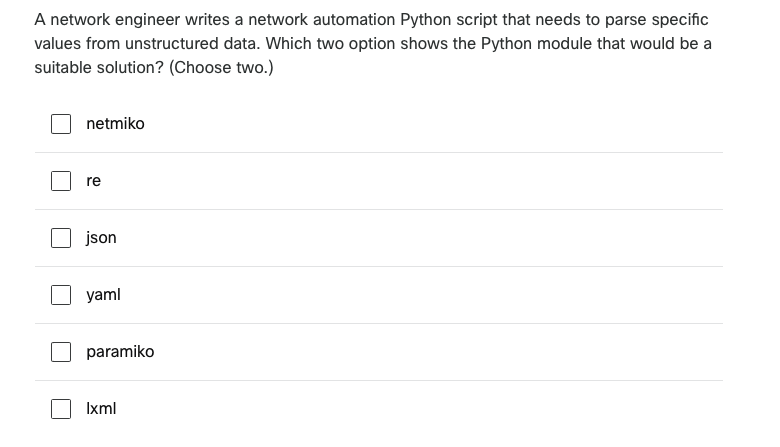
Task: Toggle the lxml checkbox
Action: tap(62, 409)
